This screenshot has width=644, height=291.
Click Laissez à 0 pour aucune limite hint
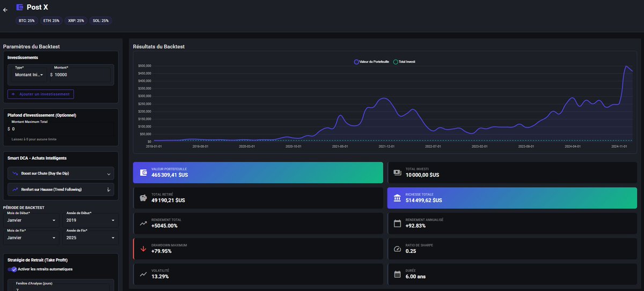(34, 139)
